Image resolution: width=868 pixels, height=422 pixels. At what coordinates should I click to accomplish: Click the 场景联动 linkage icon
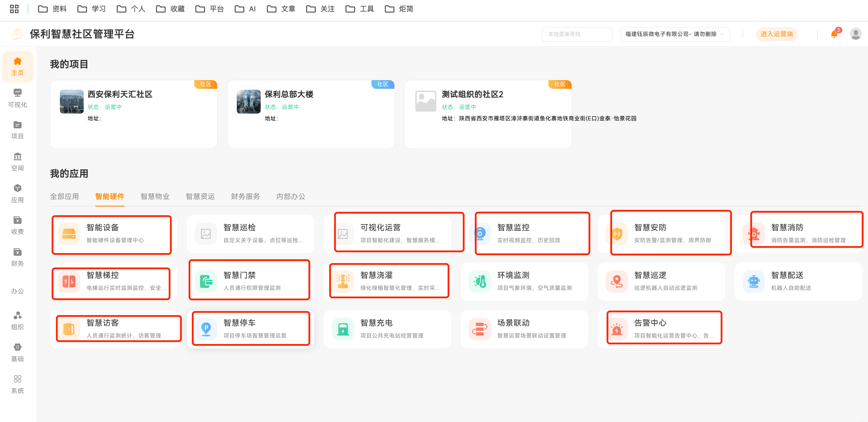[x=480, y=329]
